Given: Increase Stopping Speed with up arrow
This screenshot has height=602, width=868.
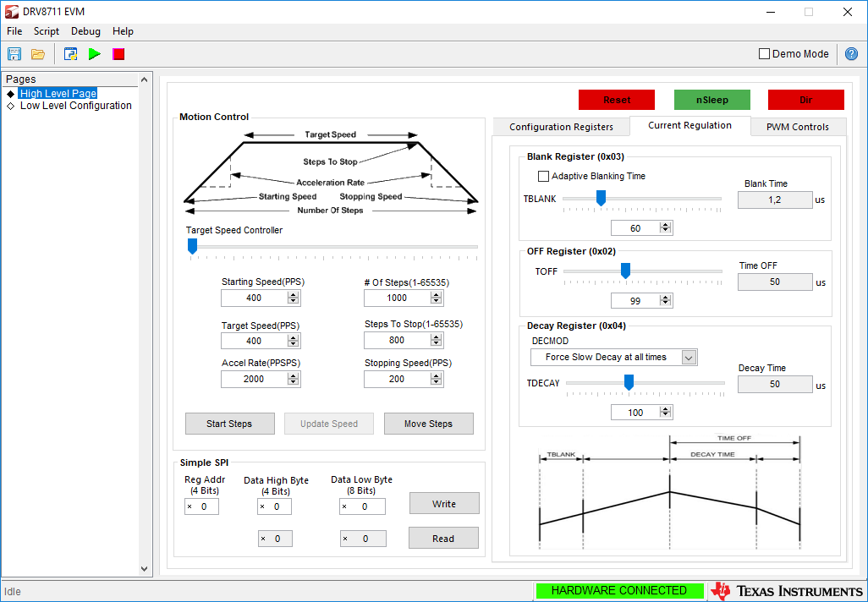Looking at the screenshot, I should coord(437,375).
